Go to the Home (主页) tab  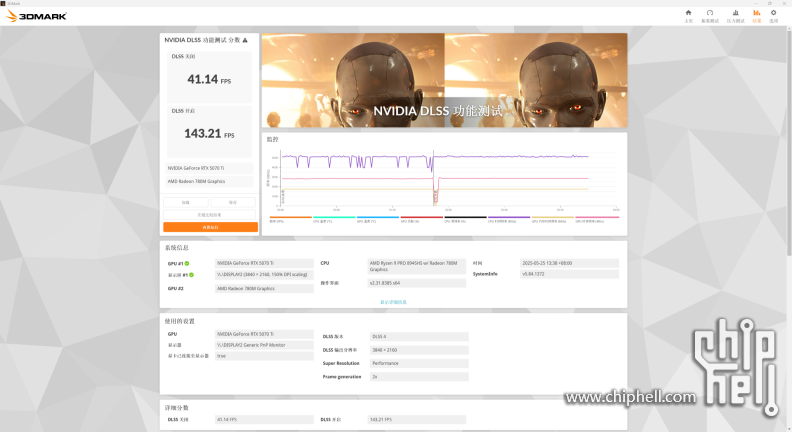(x=688, y=16)
